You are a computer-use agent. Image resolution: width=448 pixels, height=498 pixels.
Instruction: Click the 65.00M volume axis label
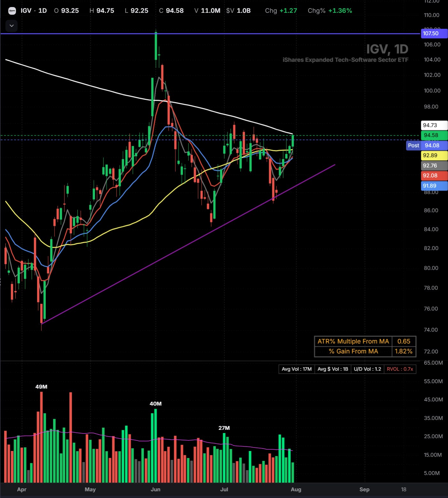[x=433, y=363]
